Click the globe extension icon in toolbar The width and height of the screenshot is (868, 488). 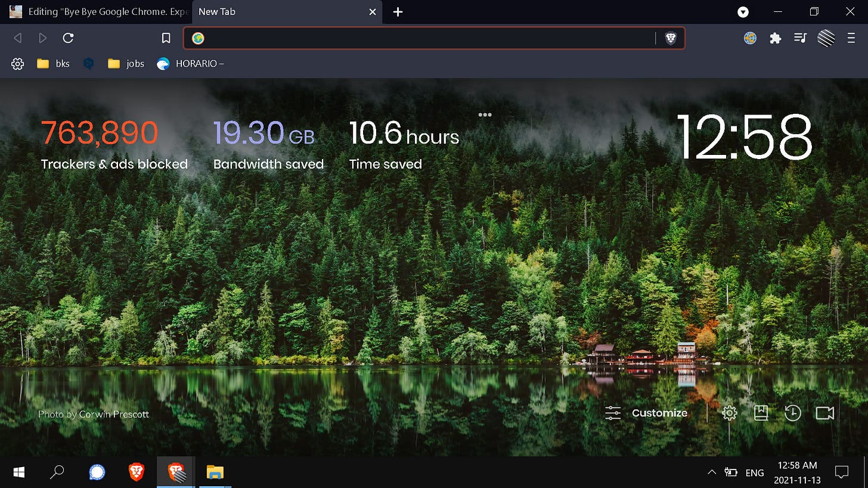tap(750, 38)
